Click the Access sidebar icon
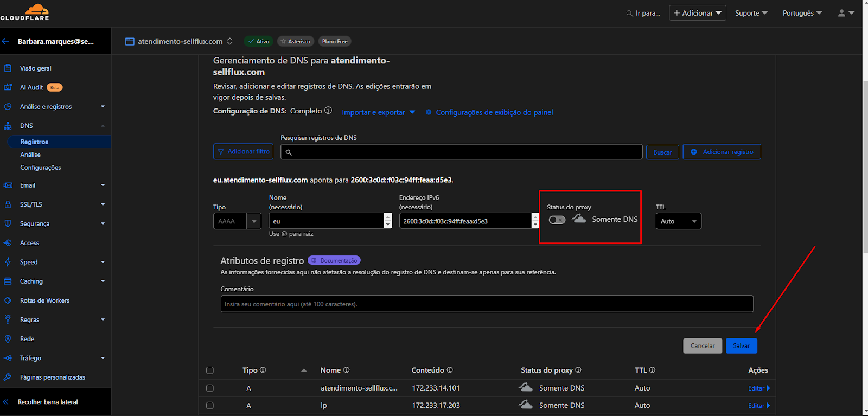 [x=8, y=243]
